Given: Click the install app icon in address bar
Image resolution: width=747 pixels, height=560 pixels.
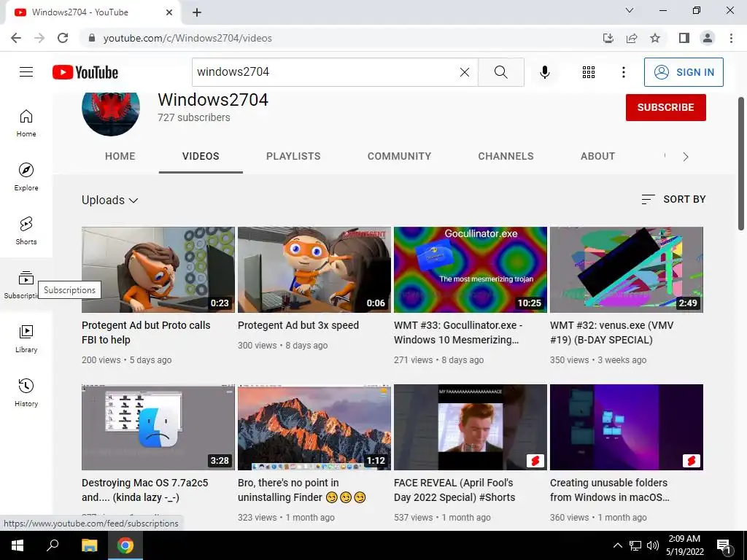Looking at the screenshot, I should pyautogui.click(x=608, y=38).
